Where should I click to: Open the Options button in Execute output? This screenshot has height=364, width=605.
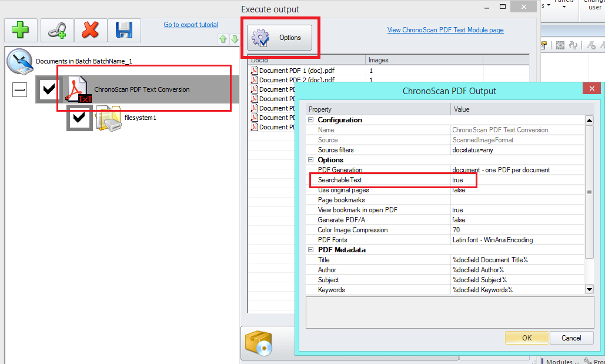click(280, 38)
